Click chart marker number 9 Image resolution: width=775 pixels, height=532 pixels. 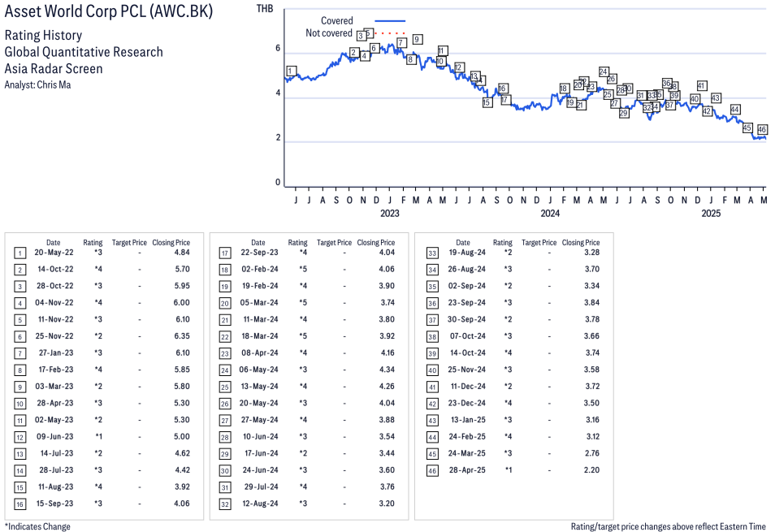click(418, 40)
